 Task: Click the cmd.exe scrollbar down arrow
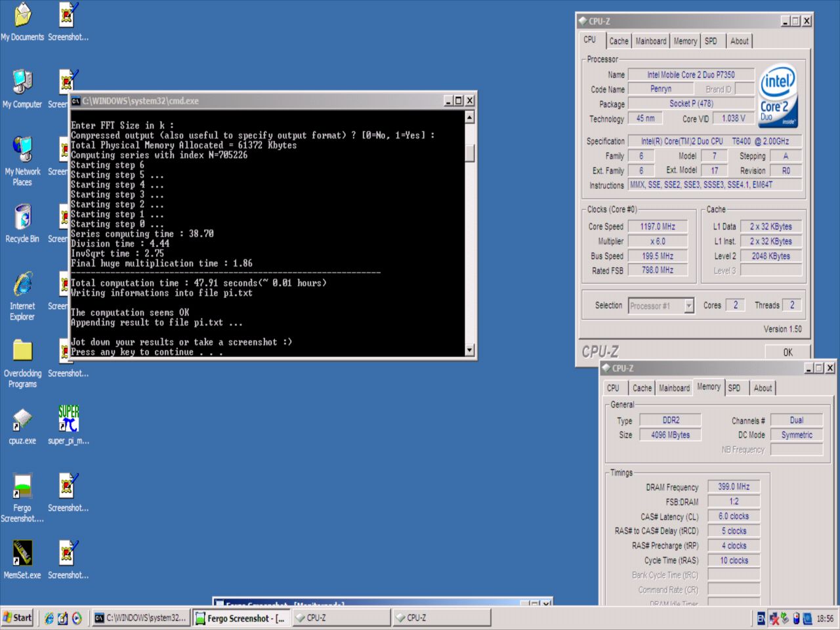pyautogui.click(x=469, y=350)
